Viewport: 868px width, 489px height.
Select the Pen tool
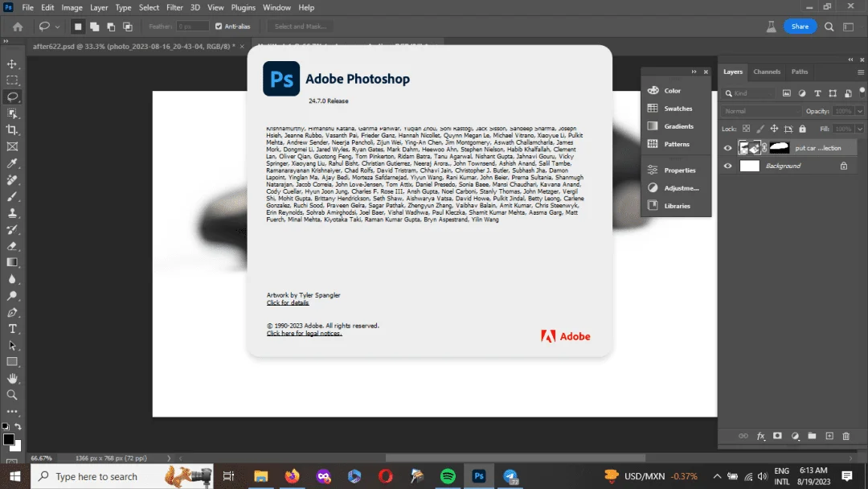(12, 312)
